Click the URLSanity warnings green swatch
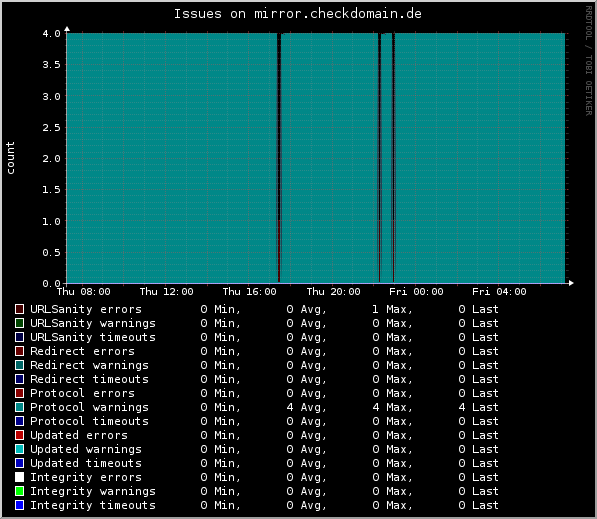The width and height of the screenshot is (597, 519). click(19, 323)
